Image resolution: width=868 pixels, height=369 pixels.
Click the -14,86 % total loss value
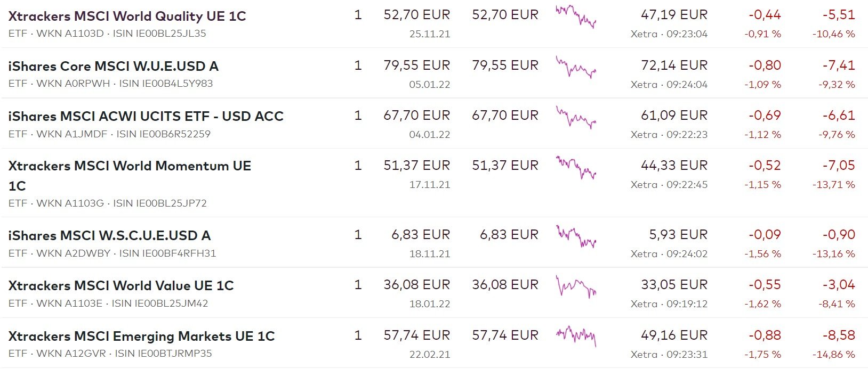(833, 354)
